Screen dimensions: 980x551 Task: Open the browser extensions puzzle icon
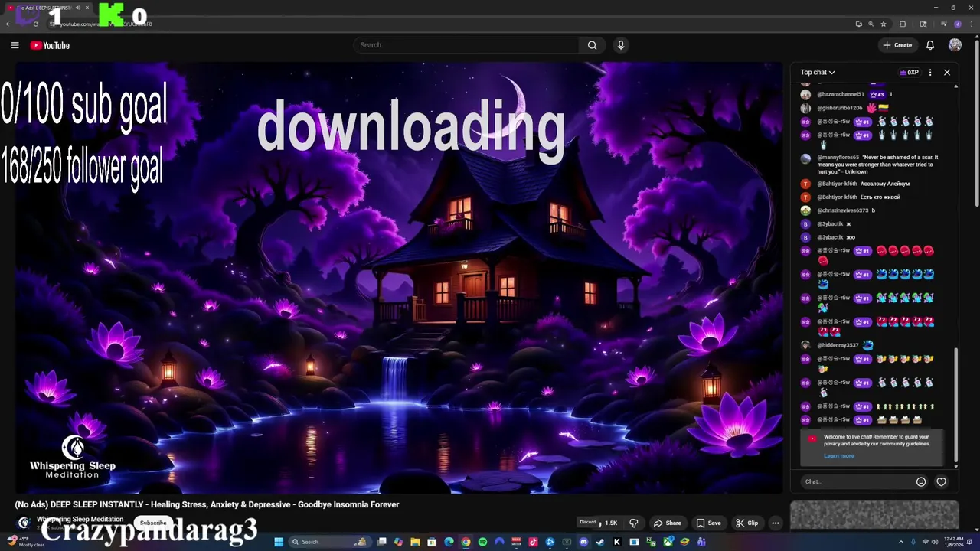(903, 24)
